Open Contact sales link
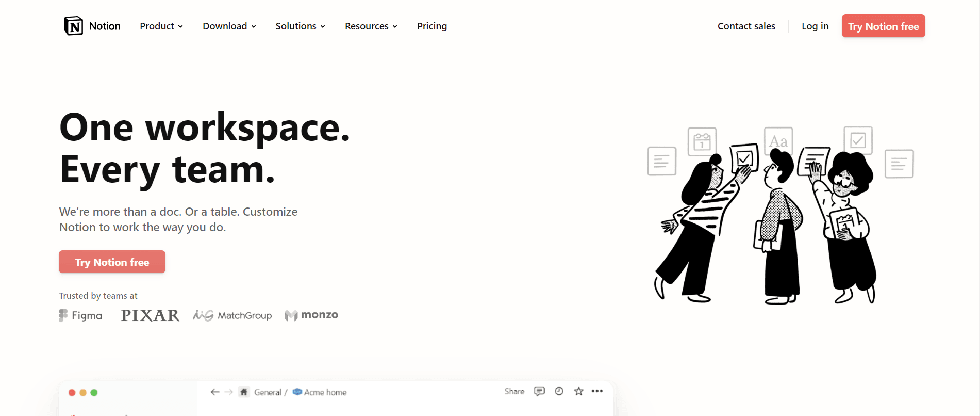980x416 pixels. (746, 26)
